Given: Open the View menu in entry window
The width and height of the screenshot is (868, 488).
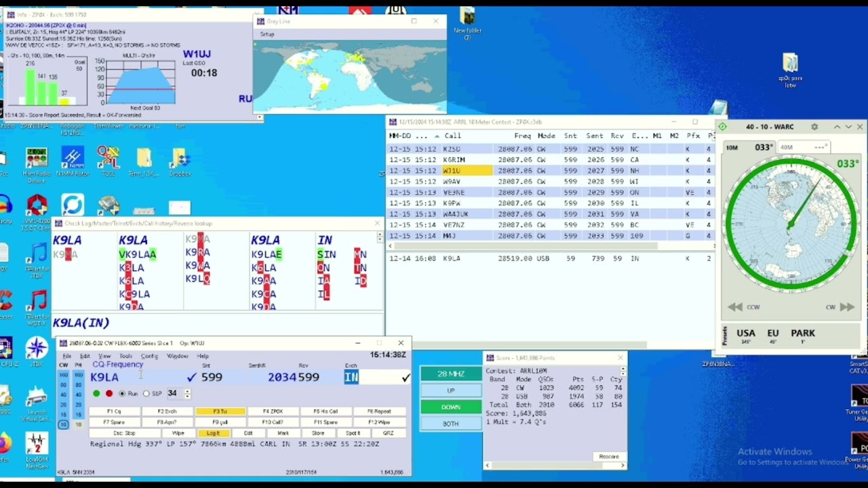Looking at the screenshot, I should click(x=104, y=356).
